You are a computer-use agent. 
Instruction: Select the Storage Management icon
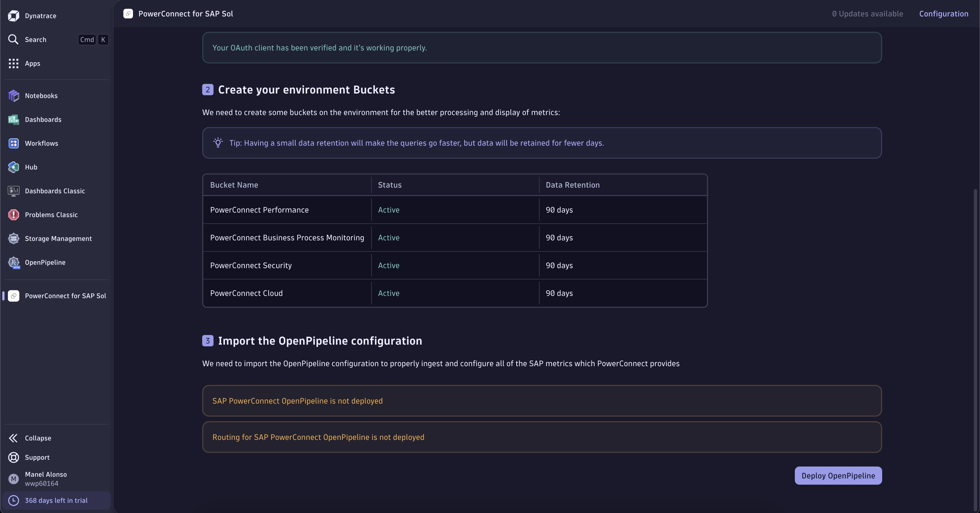tap(14, 238)
